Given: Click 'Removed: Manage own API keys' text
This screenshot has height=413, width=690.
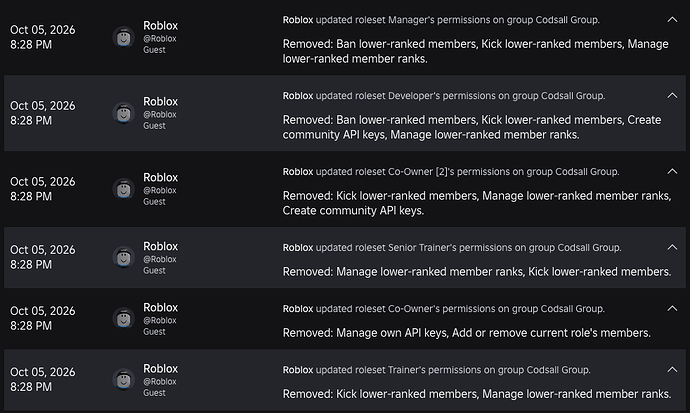Looking at the screenshot, I should click(365, 333).
